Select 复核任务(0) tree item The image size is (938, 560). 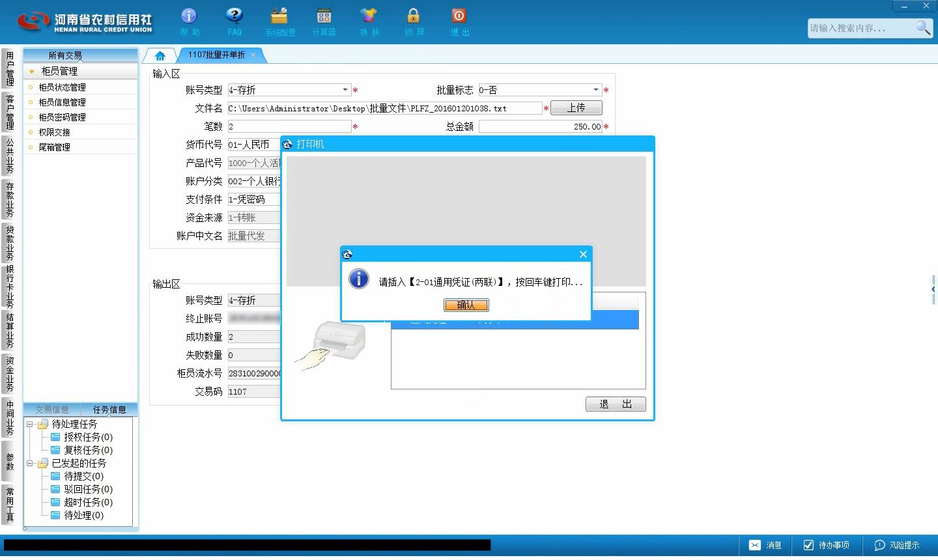tap(88, 450)
